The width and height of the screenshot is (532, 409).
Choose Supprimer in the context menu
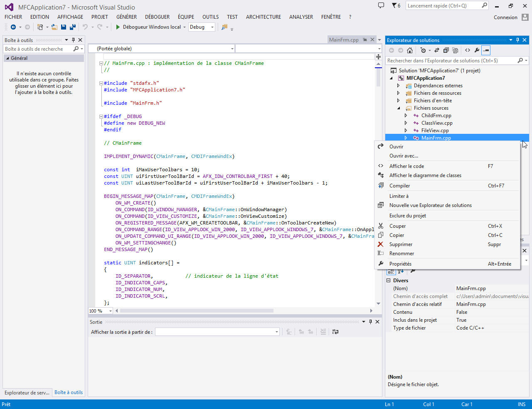447,244
